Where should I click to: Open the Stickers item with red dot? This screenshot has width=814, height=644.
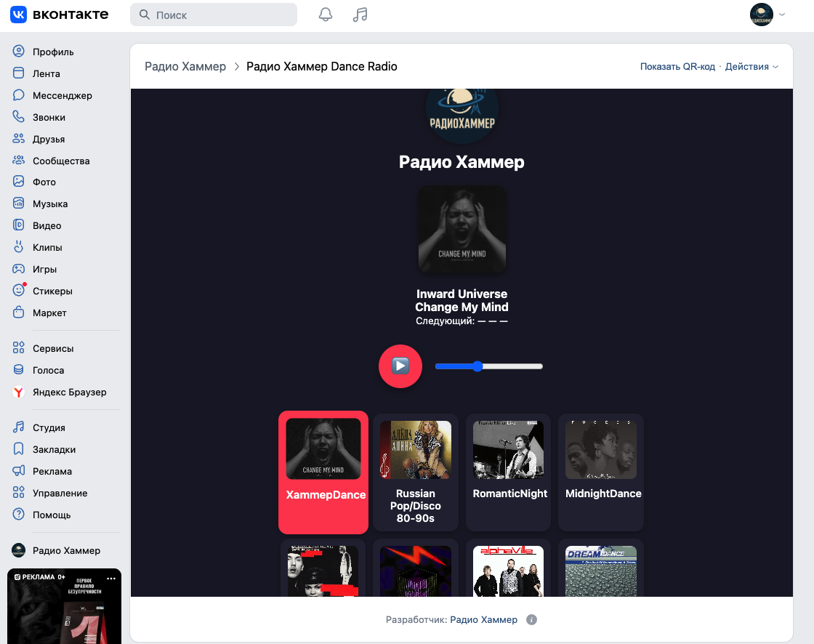tap(52, 291)
